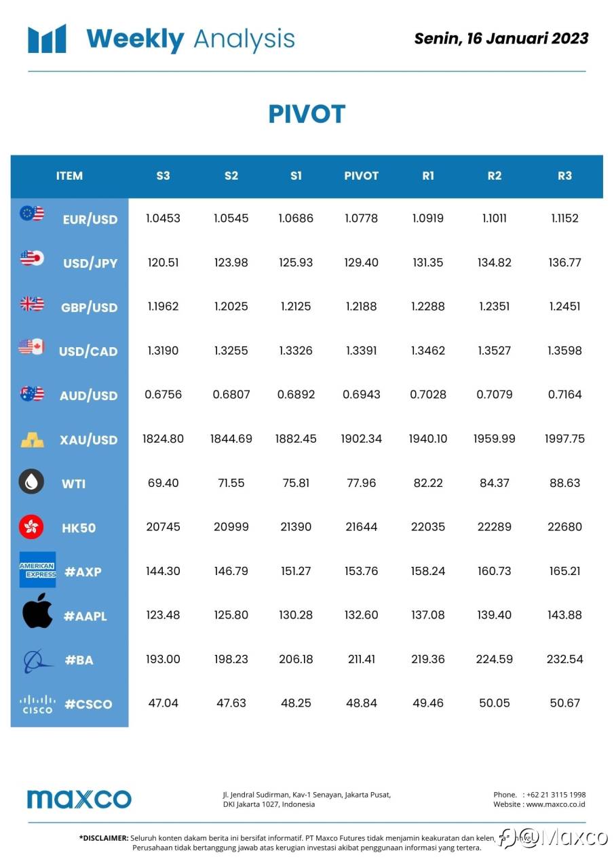
Task: Select the PIVOT column header
Action: 361,176
